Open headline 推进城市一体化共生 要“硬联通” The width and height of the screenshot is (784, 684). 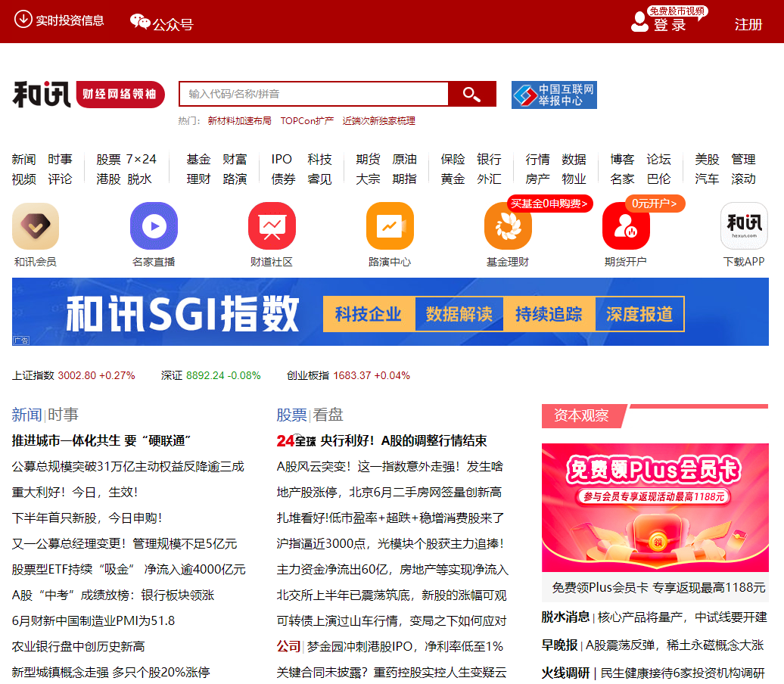click(101, 440)
